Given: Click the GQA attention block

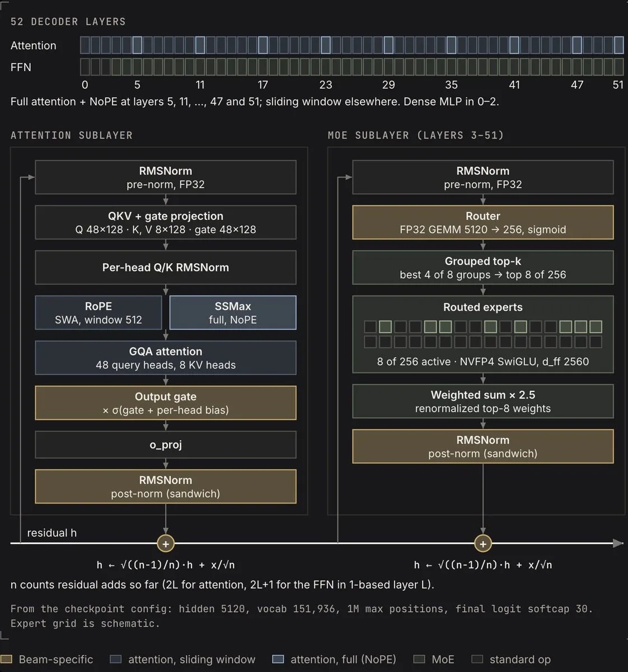Looking at the screenshot, I should [x=166, y=358].
